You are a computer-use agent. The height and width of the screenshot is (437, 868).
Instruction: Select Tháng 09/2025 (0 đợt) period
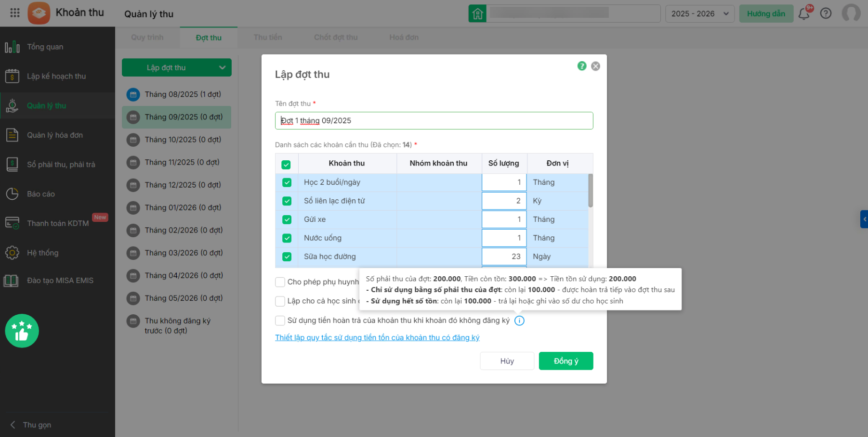pyautogui.click(x=177, y=117)
